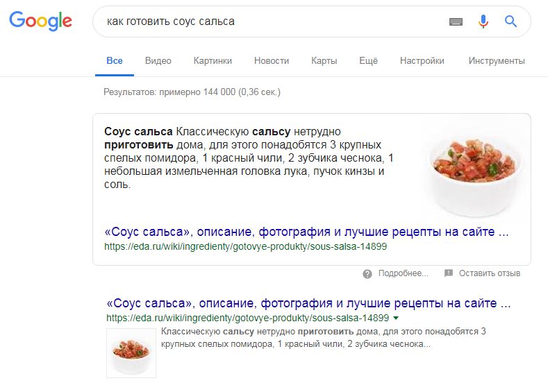Go to the Карты tab
Image resolution: width=548 pixels, height=392 pixels.
(x=324, y=61)
